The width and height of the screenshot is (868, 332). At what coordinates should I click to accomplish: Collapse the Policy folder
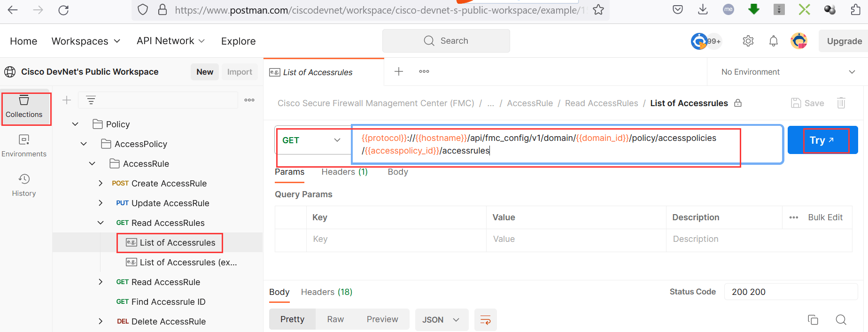[75, 124]
